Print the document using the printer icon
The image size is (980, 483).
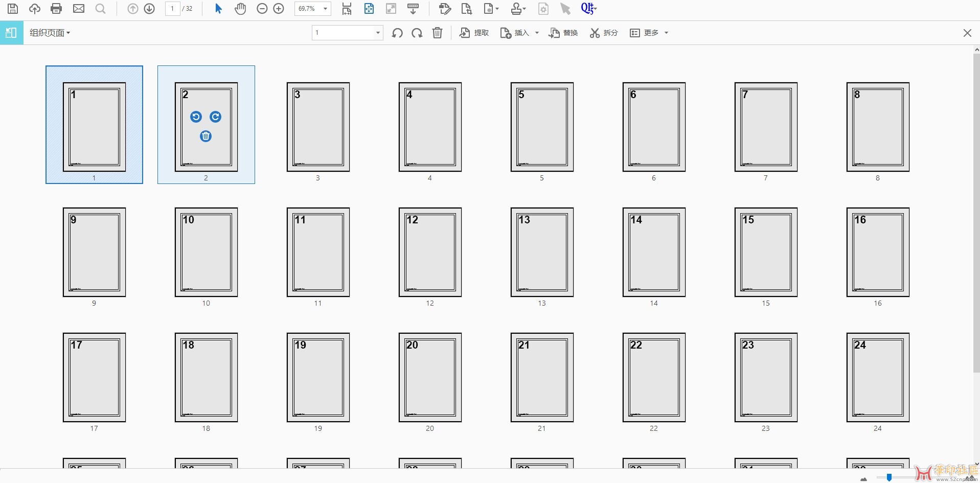(56, 9)
